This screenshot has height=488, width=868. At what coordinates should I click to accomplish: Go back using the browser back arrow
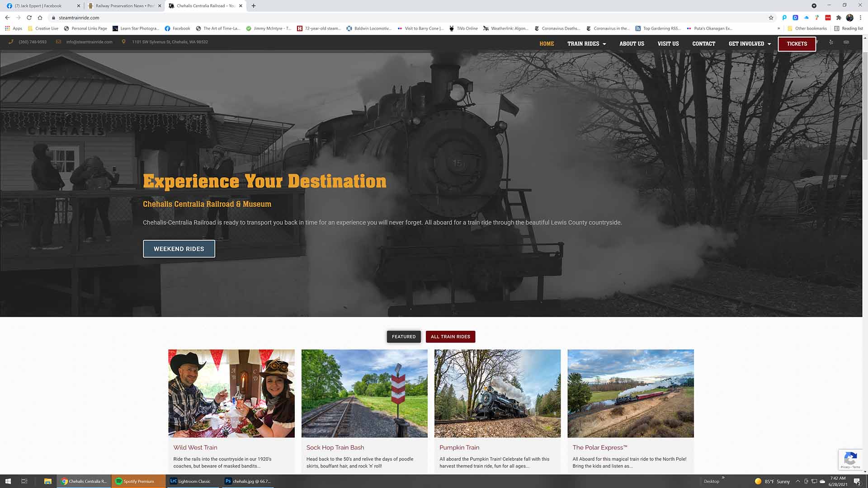point(7,18)
